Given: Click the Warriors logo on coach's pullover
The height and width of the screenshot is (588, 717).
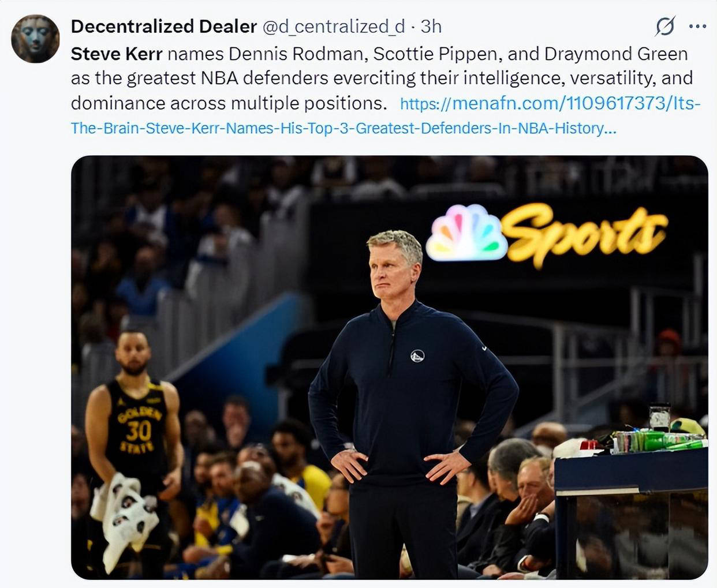Looking at the screenshot, I should point(417,356).
